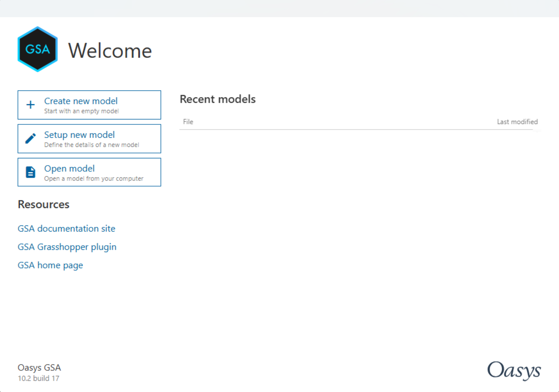Screen dimensions: 559x392
Task: Click the plus icon for Create new model
Action: point(30,105)
